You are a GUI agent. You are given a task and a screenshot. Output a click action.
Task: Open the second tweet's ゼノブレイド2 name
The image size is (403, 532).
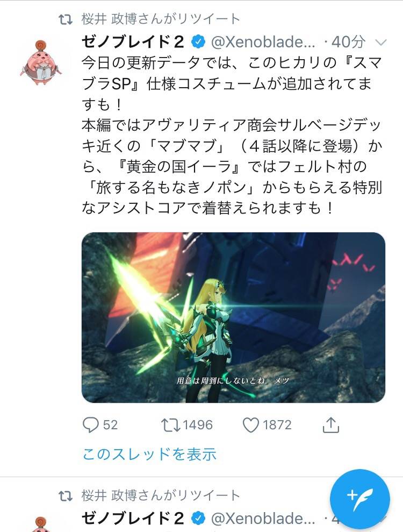pos(133,519)
